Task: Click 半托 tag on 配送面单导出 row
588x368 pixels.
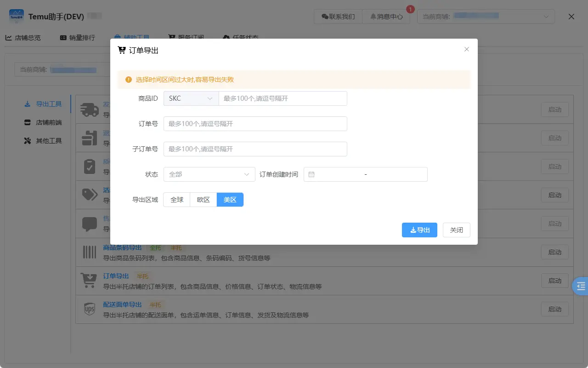Action: [x=155, y=305]
